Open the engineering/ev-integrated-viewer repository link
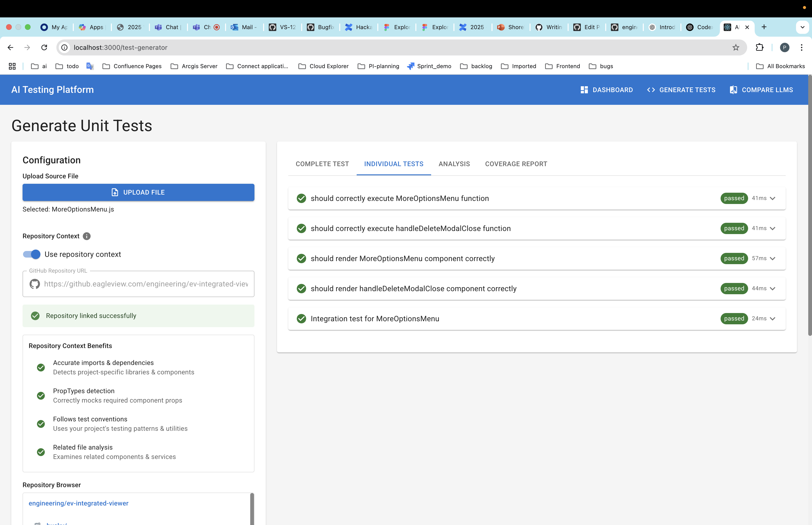 pyautogui.click(x=78, y=503)
